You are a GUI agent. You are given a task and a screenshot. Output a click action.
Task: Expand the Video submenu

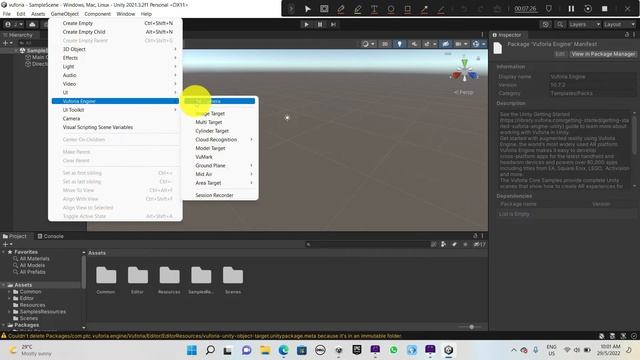tap(115, 84)
